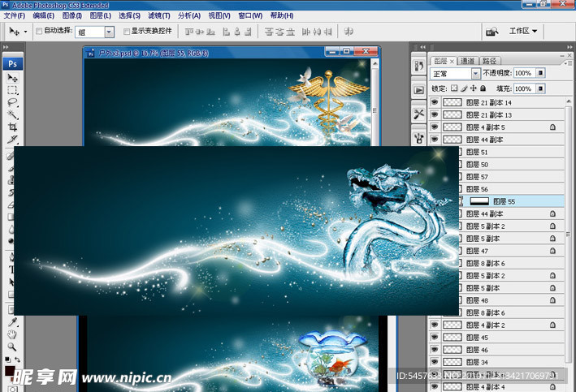
Task: Select the Zoom magnifier tool
Action: (12, 346)
